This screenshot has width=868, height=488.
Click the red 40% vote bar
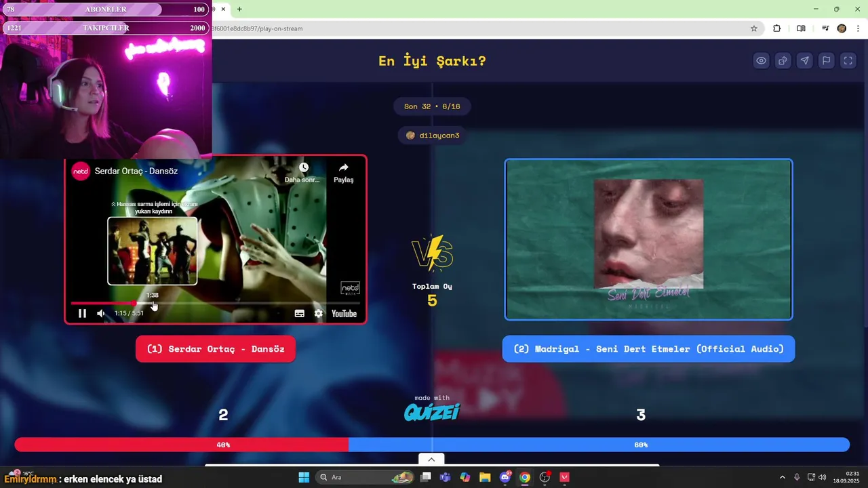pyautogui.click(x=182, y=445)
